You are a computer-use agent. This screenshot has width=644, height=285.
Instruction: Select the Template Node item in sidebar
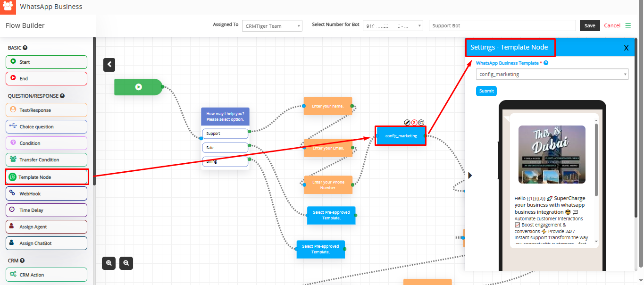coord(46,177)
